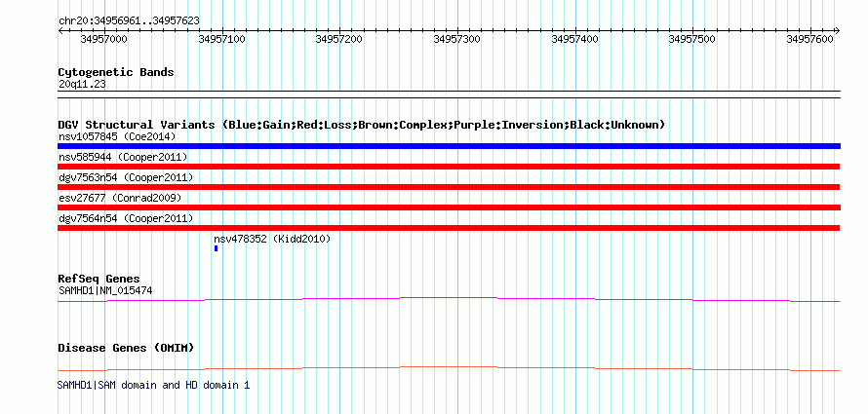Click ruler position 34957300
Screen dimensions: 868x414
click(x=457, y=39)
